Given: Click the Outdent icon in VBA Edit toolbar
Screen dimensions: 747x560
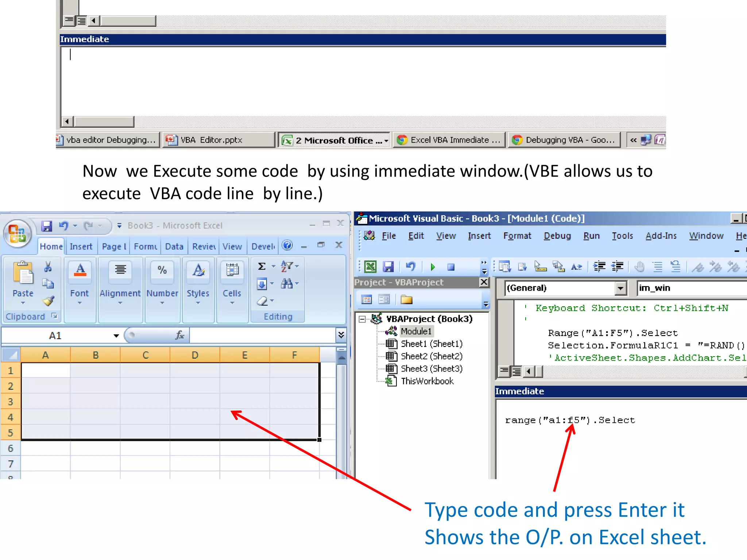Looking at the screenshot, I should (618, 267).
